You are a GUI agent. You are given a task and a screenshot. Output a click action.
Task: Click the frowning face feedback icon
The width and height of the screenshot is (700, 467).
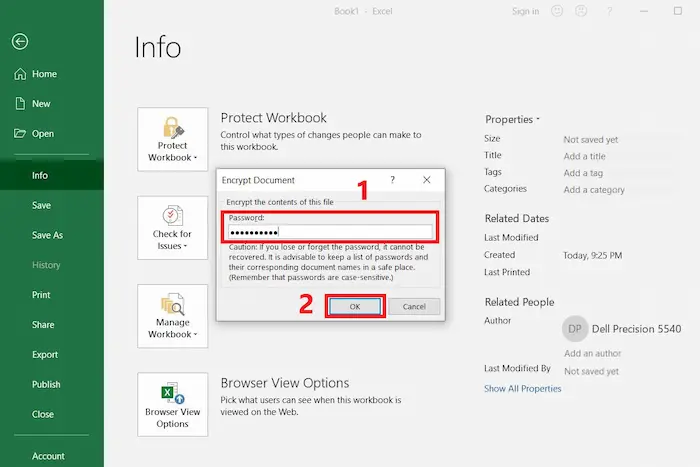point(581,11)
